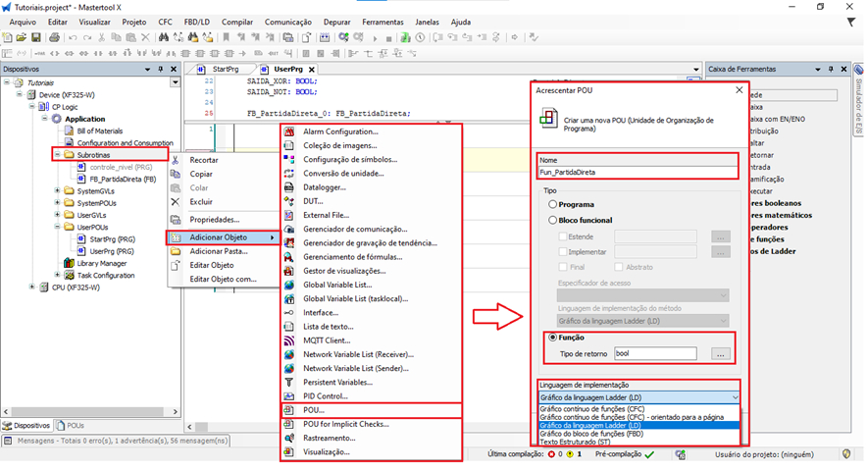Click the Save icon in the toolbar

coord(36,37)
